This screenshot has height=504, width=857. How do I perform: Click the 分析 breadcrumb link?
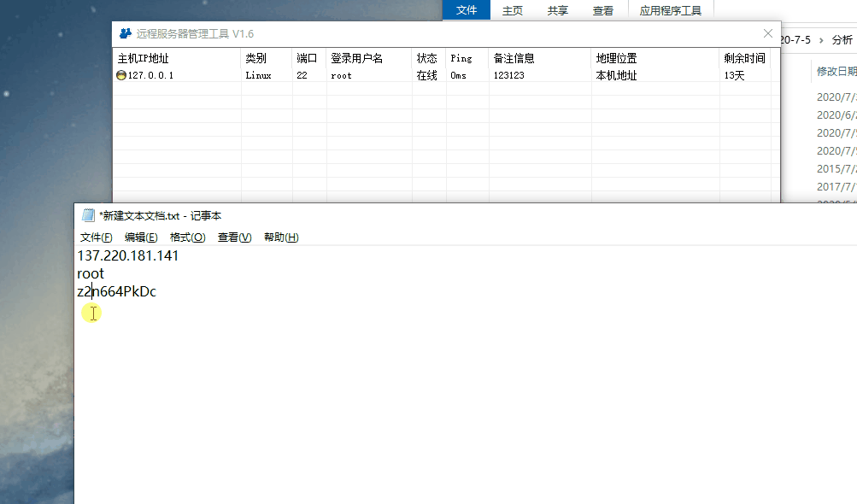[x=842, y=38]
